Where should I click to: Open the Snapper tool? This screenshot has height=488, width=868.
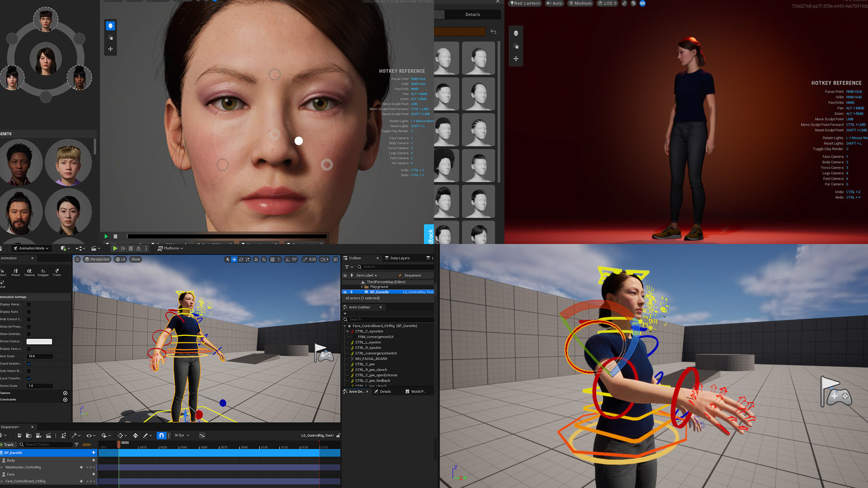[43, 272]
